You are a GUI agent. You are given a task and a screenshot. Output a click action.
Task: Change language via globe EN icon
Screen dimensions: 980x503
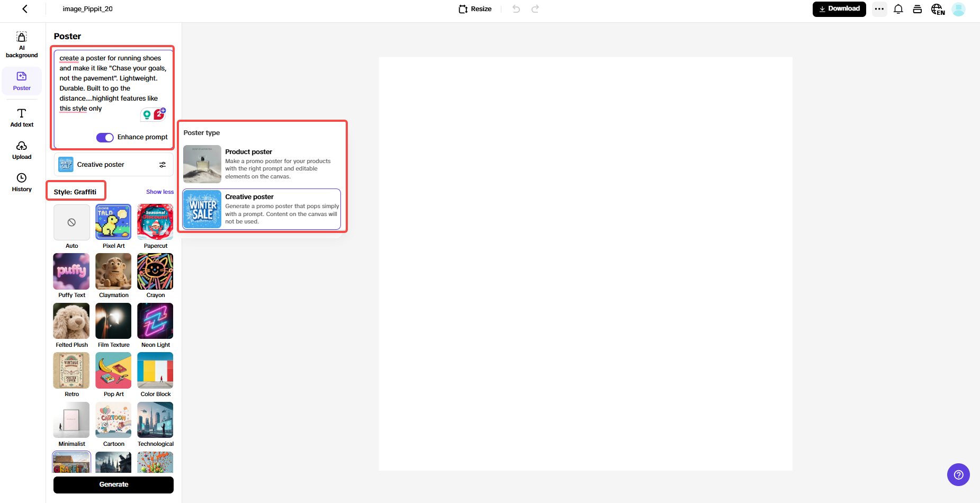coord(938,10)
